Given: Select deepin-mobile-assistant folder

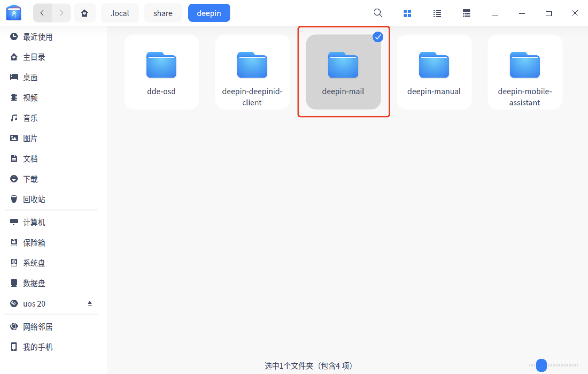Looking at the screenshot, I should [525, 71].
